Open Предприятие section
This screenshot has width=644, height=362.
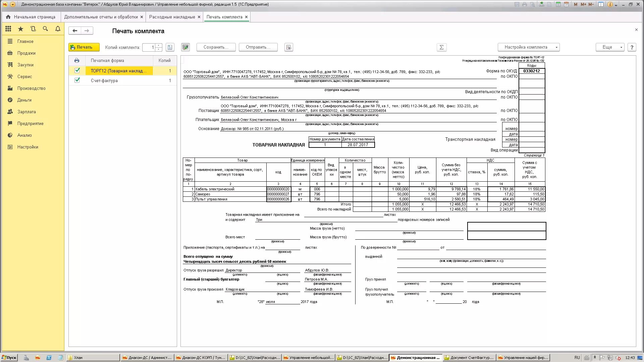click(x=31, y=124)
